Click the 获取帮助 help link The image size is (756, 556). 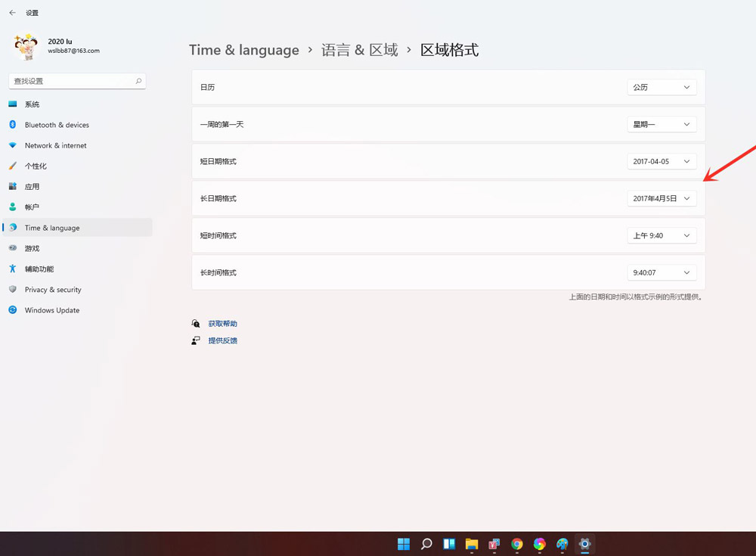(222, 323)
